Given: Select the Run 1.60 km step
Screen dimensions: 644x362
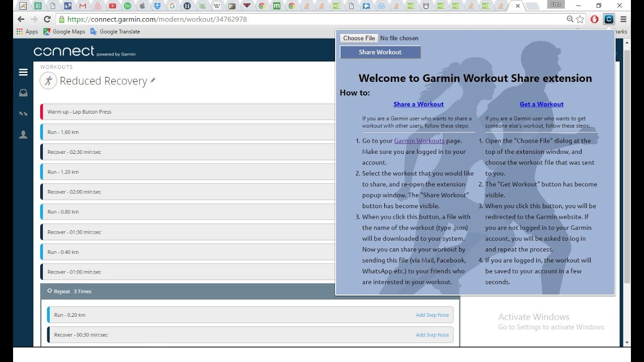Looking at the screenshot, I should click(188, 132).
